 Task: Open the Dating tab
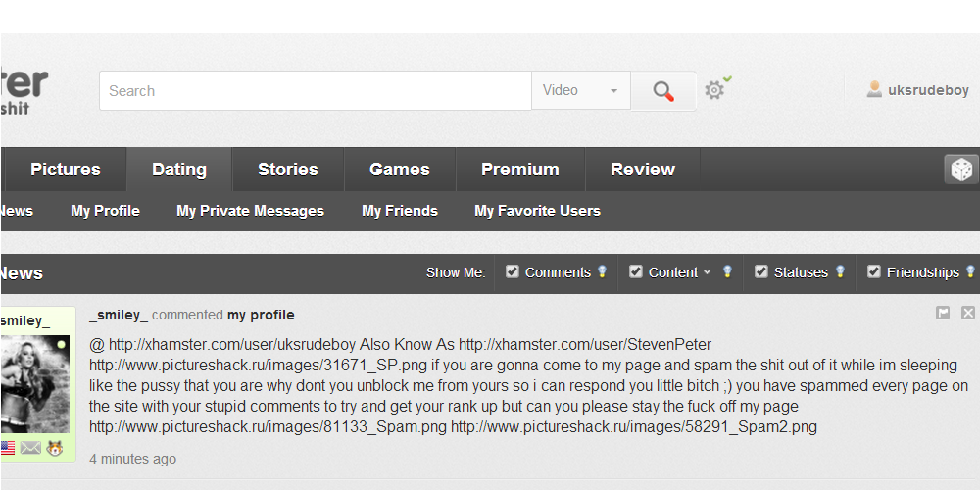179,170
